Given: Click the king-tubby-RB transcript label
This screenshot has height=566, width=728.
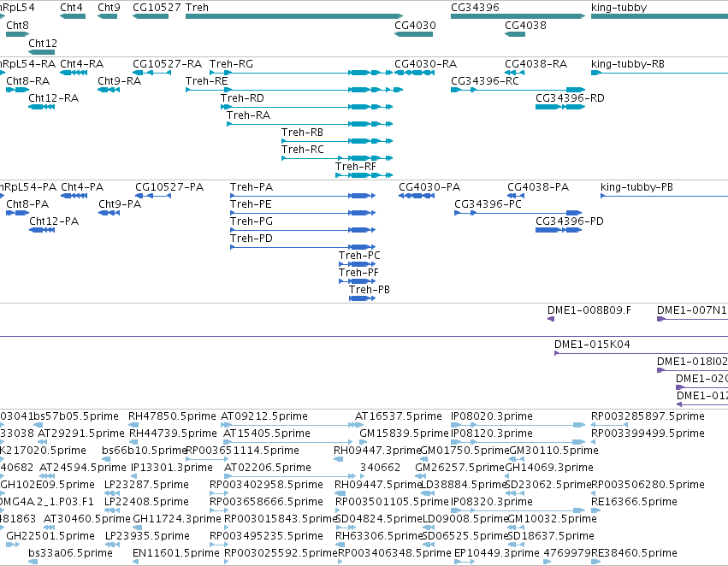Looking at the screenshot, I should pos(628,63).
